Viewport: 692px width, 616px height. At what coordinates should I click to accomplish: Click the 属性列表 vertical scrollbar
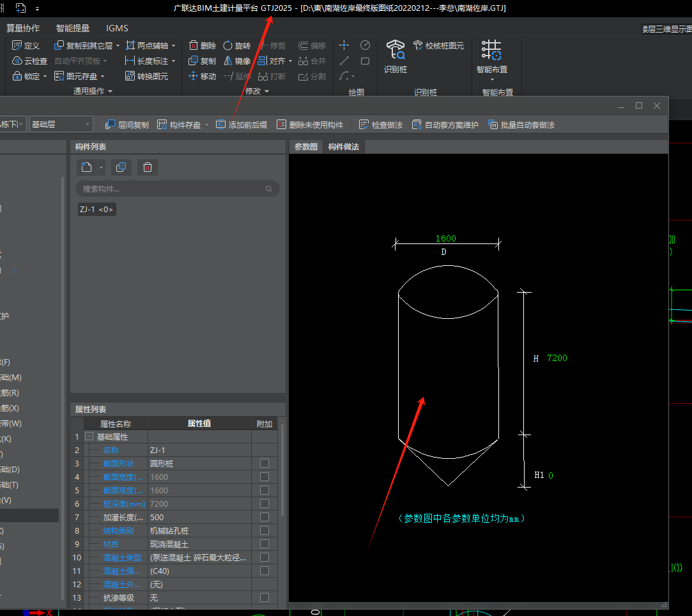(x=282, y=470)
